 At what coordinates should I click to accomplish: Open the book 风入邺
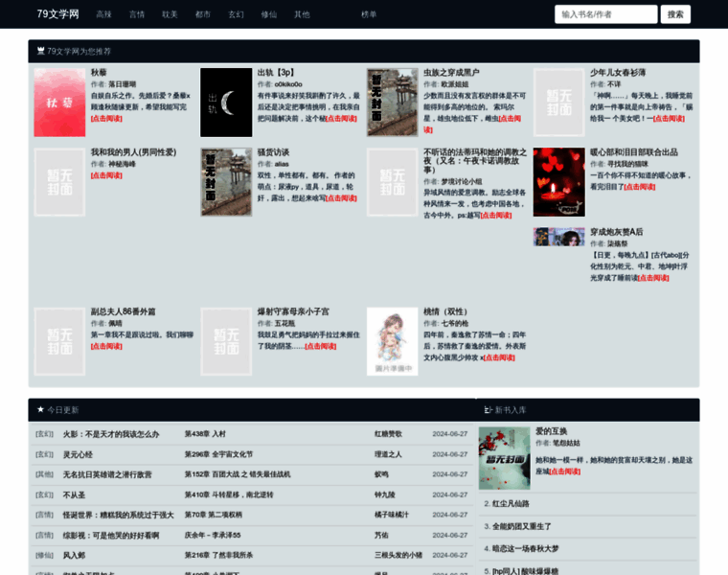click(75, 556)
